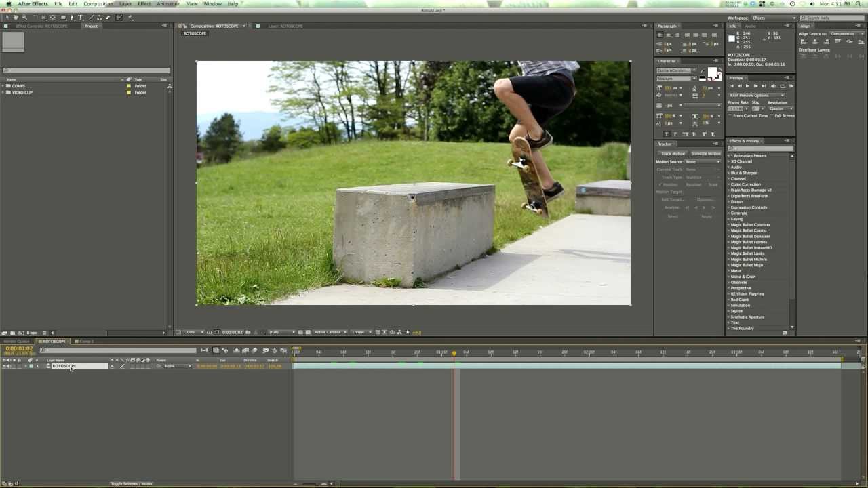Screen dimensions: 868x488
Task: Click the All Caps button in Character panel
Action: click(685, 134)
